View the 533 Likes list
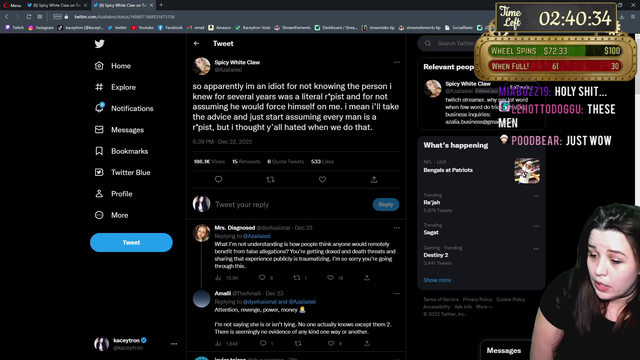This screenshot has height=360, width=640. [322, 162]
